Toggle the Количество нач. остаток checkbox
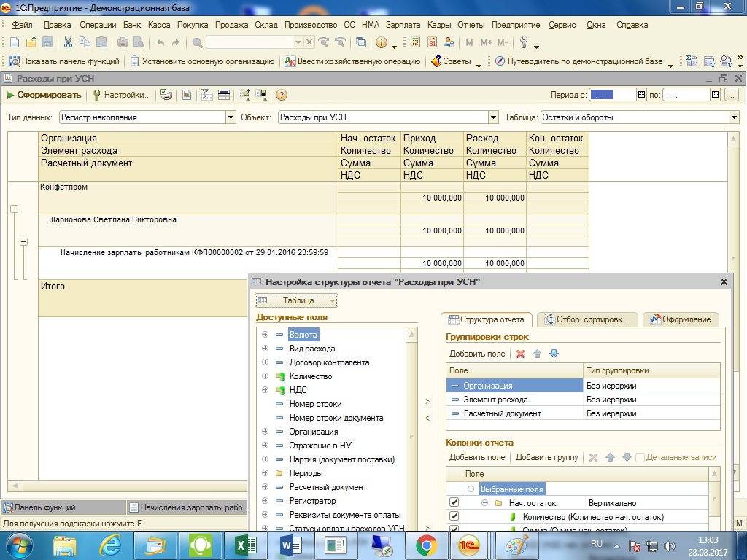The height and width of the screenshot is (560, 747). pos(454,517)
